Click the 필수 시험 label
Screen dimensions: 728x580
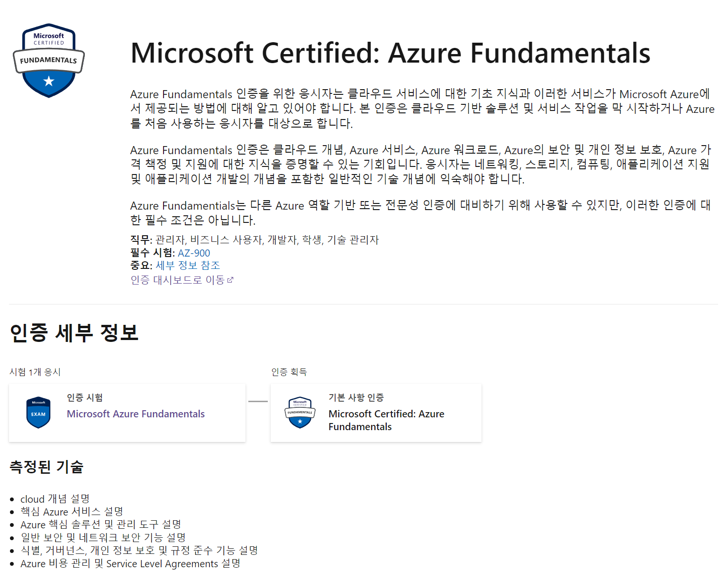pos(153,253)
